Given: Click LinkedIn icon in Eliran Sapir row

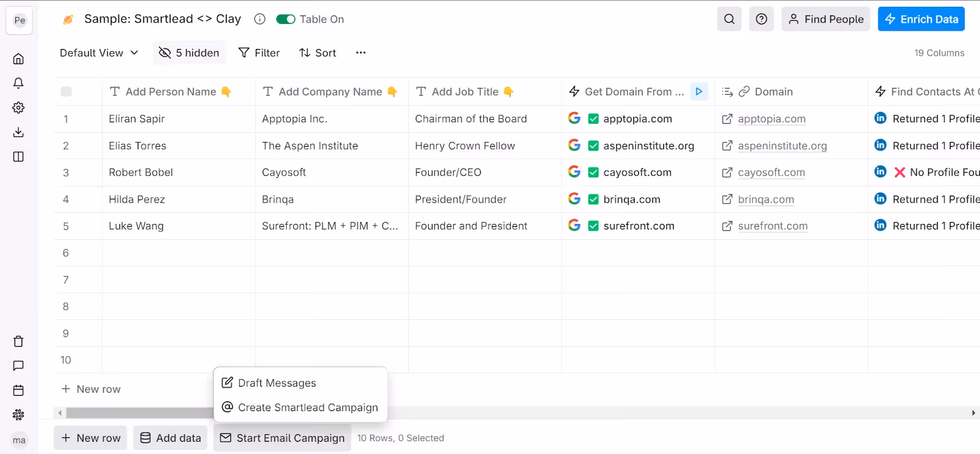Looking at the screenshot, I should coord(880,118).
